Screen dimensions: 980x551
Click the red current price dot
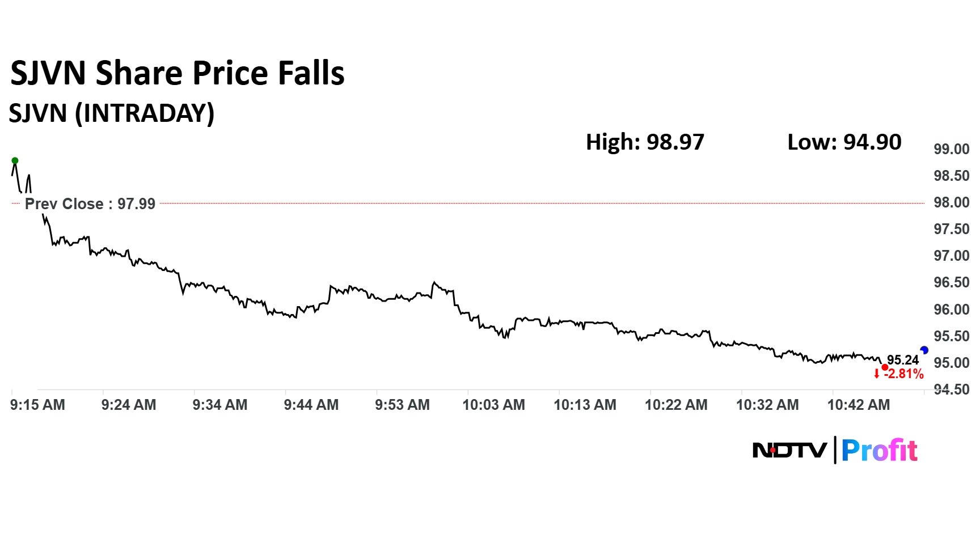point(885,367)
